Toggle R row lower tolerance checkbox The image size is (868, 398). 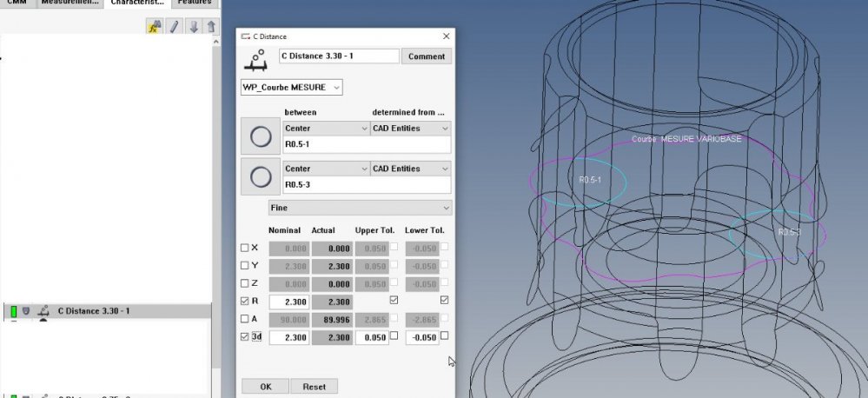(444, 300)
